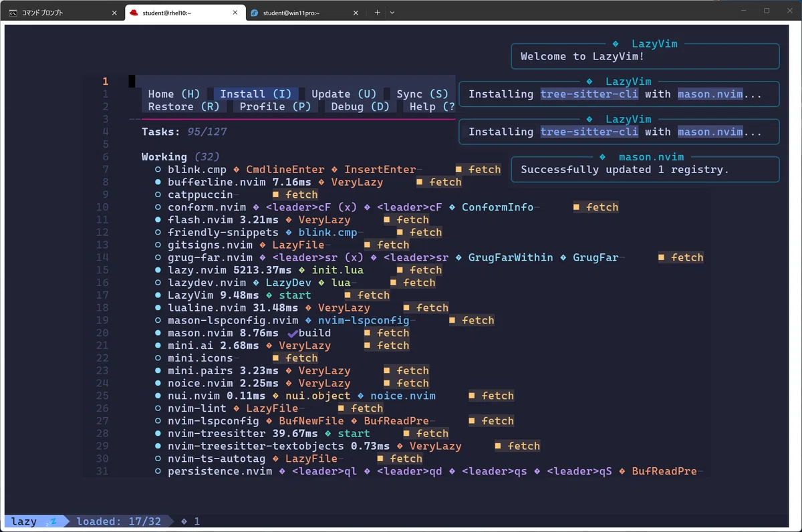Click loaded: 17/32 in status line
This screenshot has height=532, width=802.
point(119,521)
